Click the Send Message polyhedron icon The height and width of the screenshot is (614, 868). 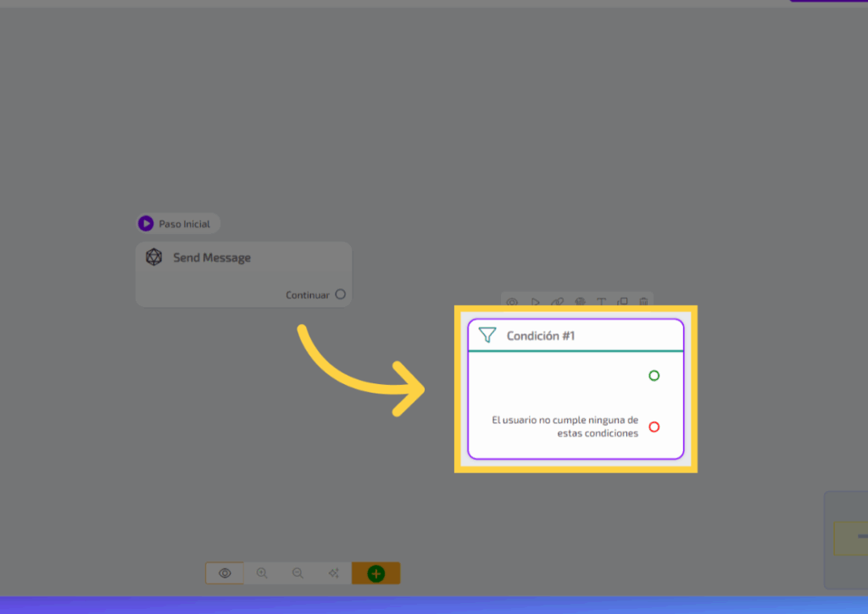point(153,257)
